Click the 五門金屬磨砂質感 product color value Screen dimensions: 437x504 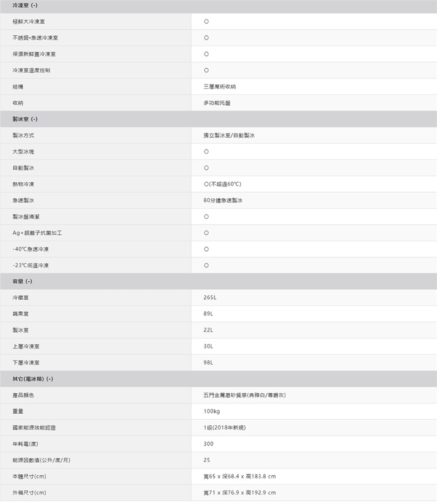244,395
